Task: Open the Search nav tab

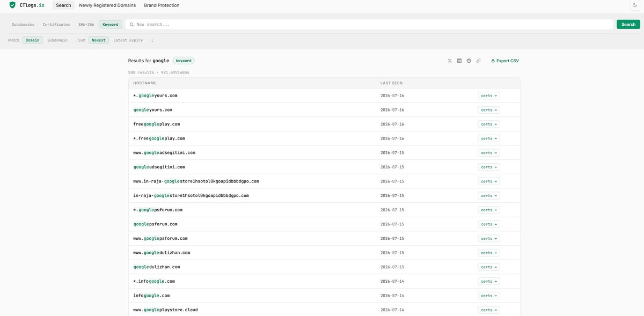Action: 63,5
